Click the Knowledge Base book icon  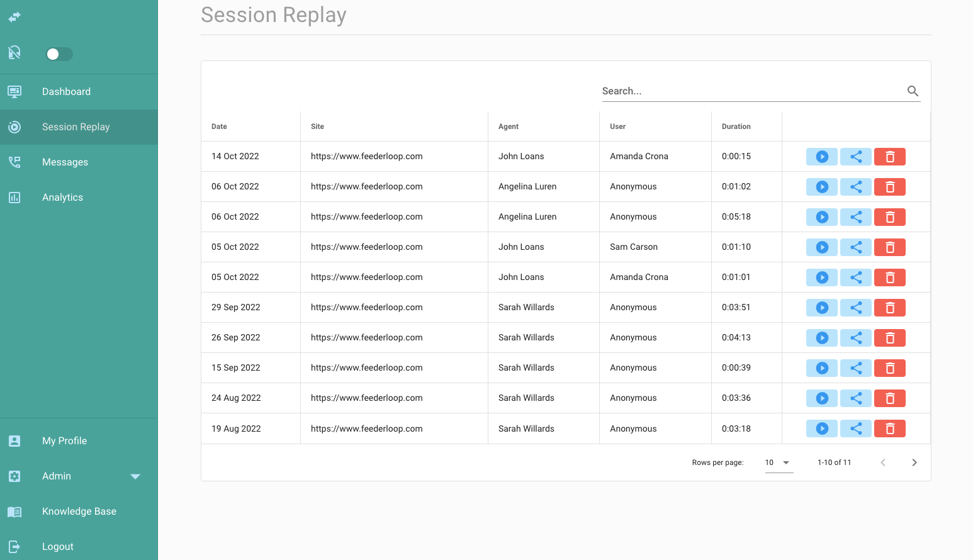(14, 512)
